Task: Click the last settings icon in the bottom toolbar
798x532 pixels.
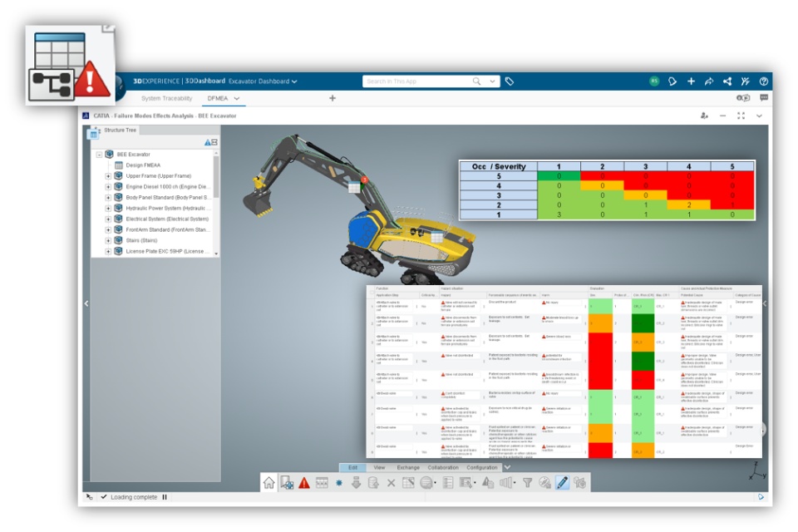Action: [x=579, y=483]
